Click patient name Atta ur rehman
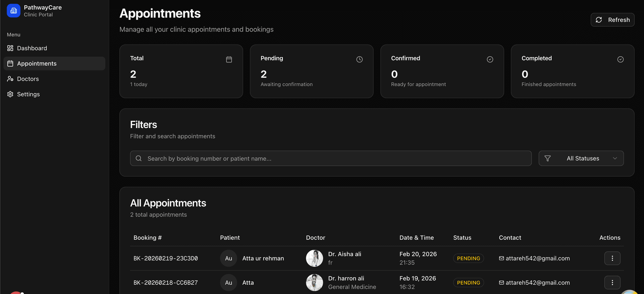The width and height of the screenshot is (644, 294). point(263,258)
